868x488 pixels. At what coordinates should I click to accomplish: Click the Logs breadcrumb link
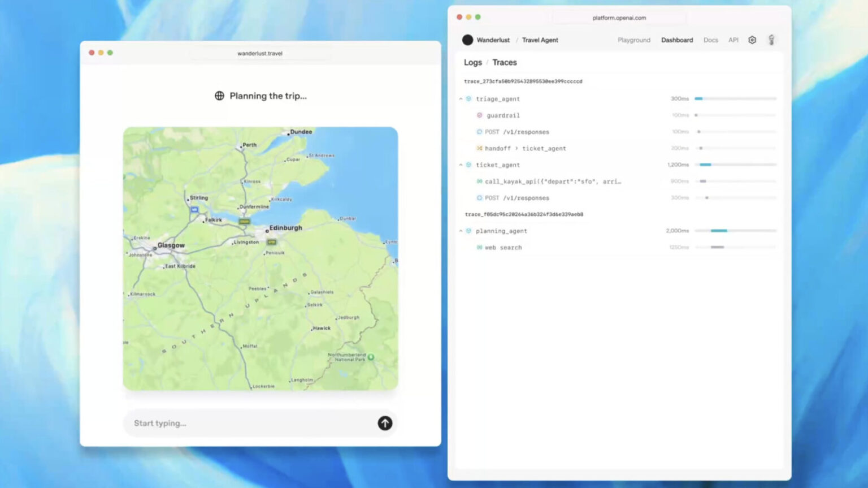(x=472, y=63)
